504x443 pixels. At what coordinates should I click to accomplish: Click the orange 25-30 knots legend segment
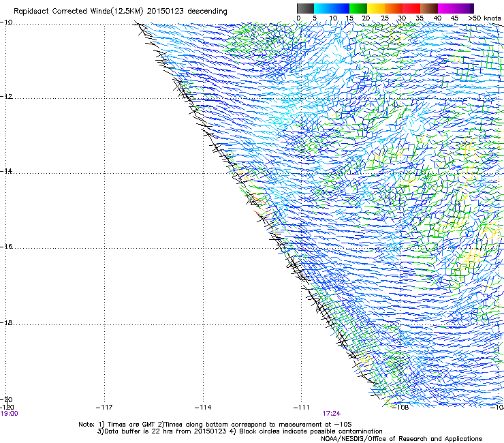(x=394, y=8)
